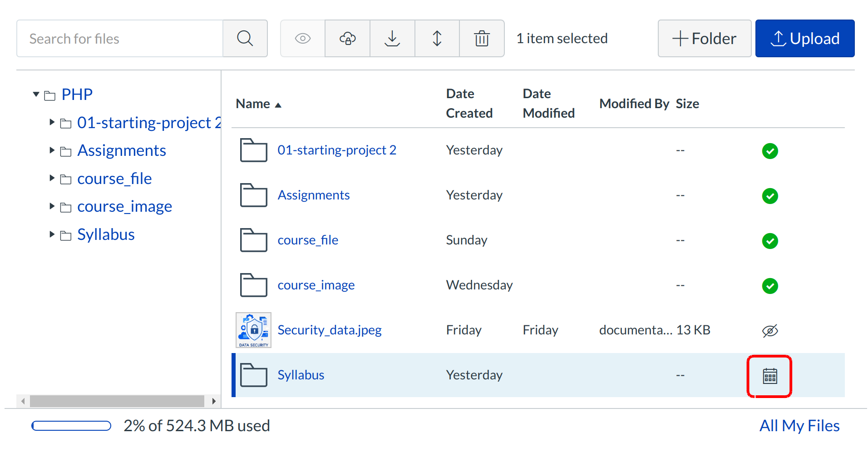Image resolution: width=868 pixels, height=468 pixels.
Task: Click the Upload button
Action: (804, 39)
